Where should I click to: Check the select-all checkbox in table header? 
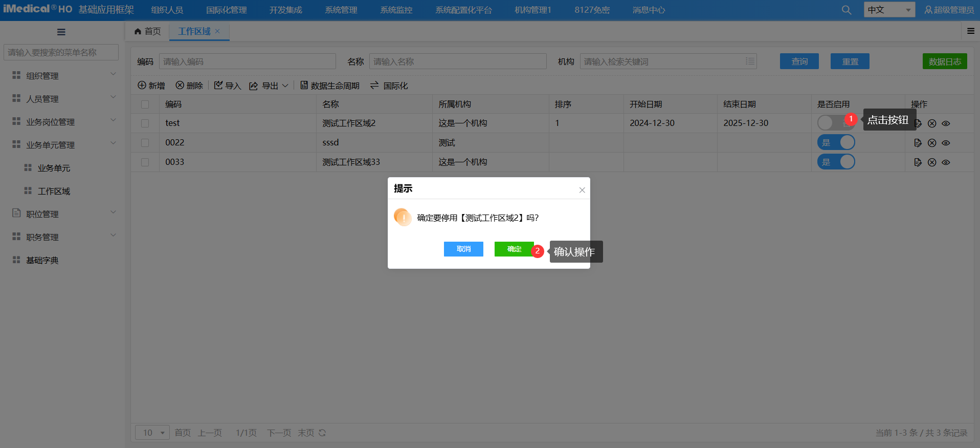point(145,104)
